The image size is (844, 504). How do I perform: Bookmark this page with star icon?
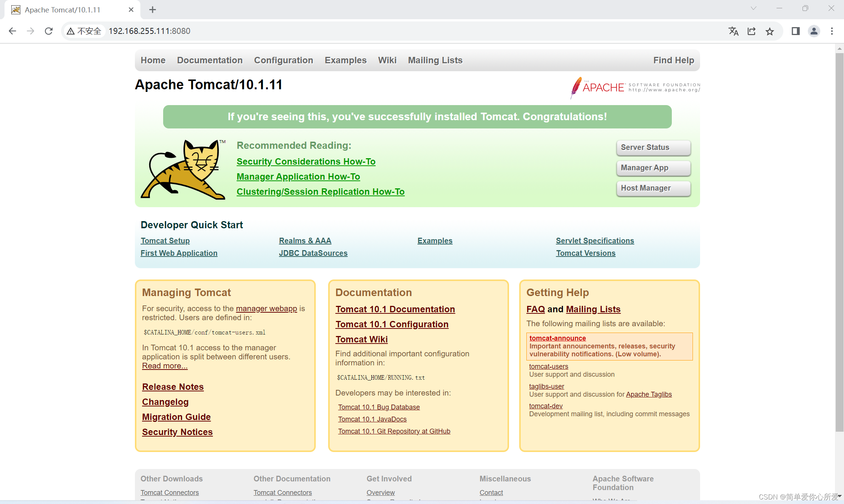click(x=769, y=31)
